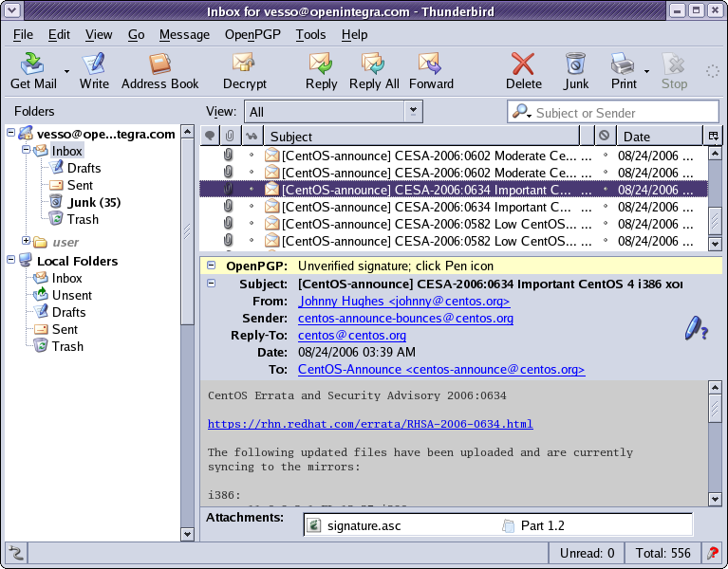Open the Print dropdown arrow
Viewport: 728px width, 569px height.
tap(646, 71)
